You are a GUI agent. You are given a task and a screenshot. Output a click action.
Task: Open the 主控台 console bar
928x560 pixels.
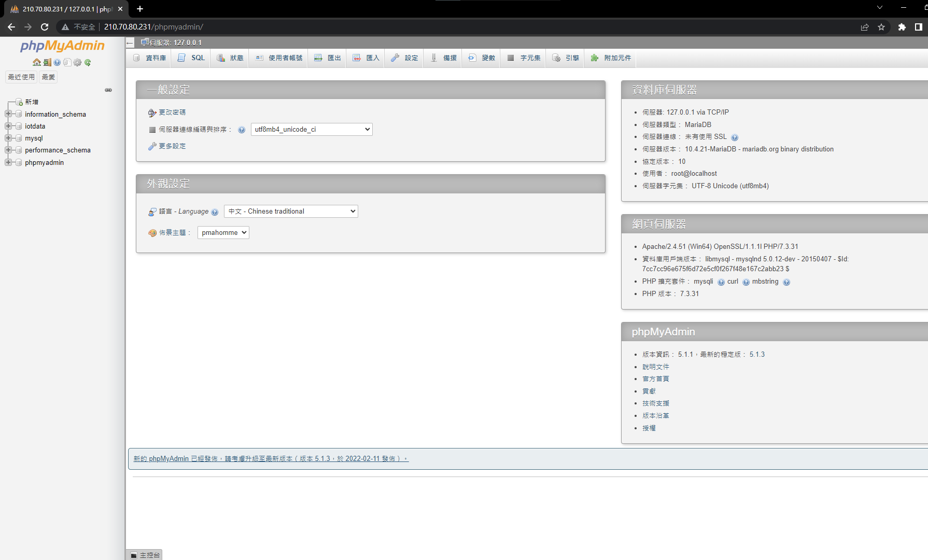click(145, 555)
